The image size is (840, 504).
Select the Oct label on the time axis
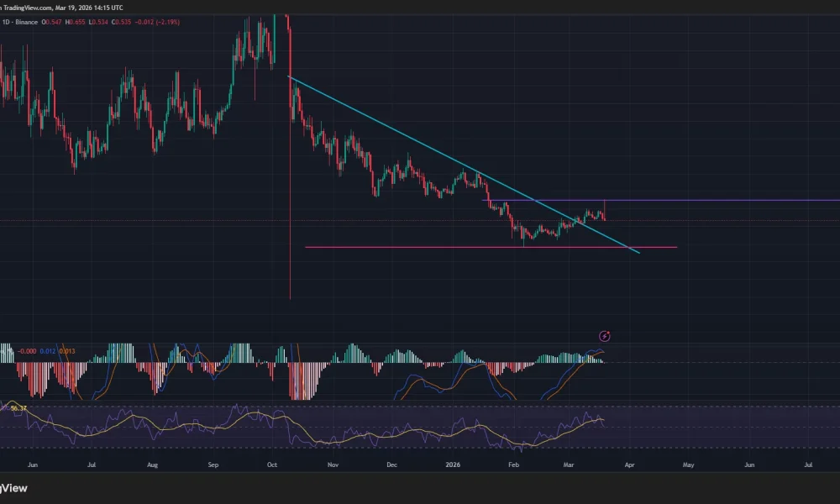(271, 464)
